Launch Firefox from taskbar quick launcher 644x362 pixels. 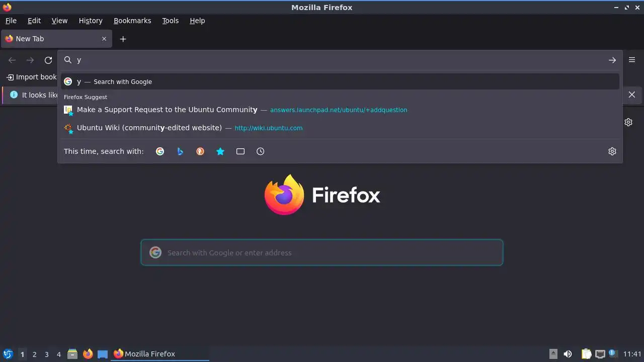click(88, 354)
